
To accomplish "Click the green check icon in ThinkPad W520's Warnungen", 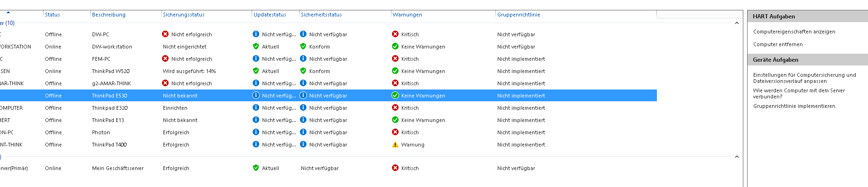I will (x=395, y=71).
